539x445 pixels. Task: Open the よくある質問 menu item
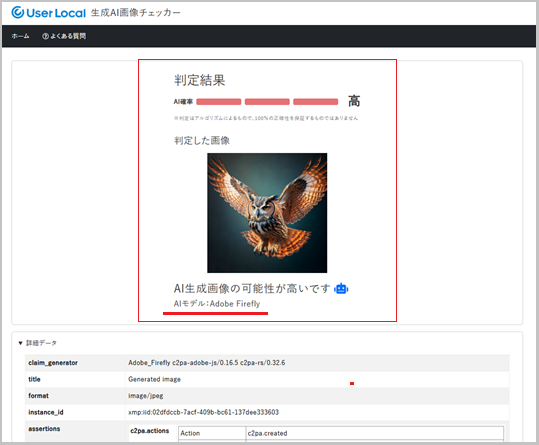(68, 36)
